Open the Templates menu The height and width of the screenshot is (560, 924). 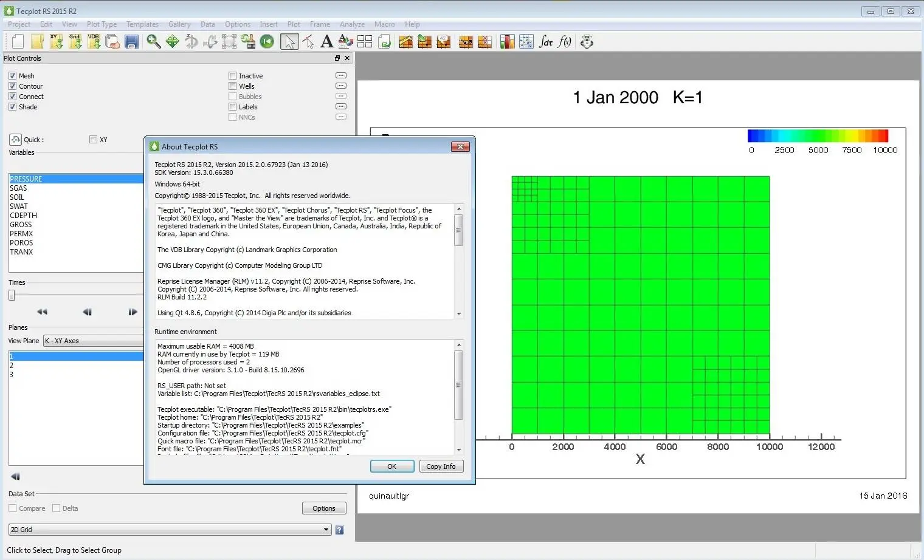[x=142, y=24]
